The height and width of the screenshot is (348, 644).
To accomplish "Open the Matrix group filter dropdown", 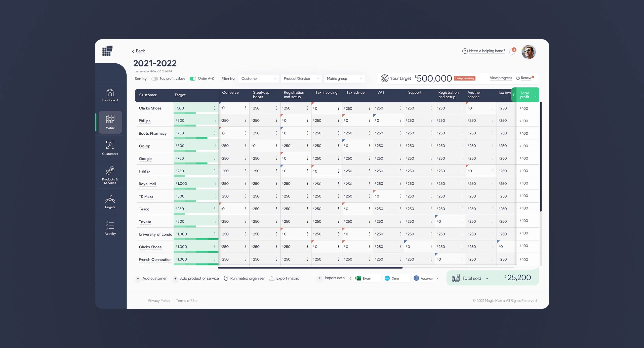I will pyautogui.click(x=344, y=79).
